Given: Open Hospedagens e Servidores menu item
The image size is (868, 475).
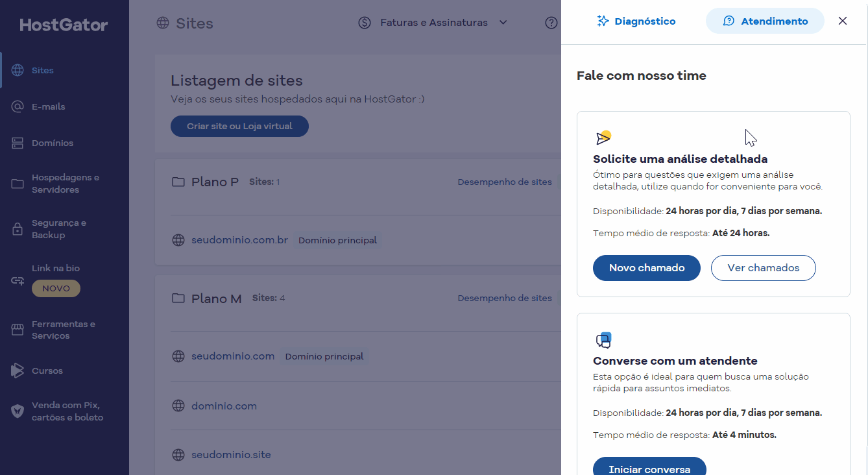Looking at the screenshot, I should (x=65, y=184).
